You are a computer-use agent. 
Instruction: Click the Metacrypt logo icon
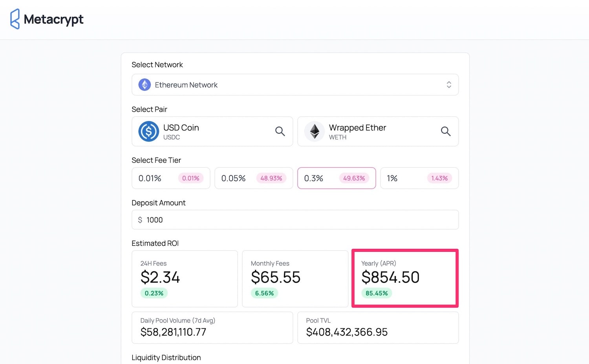[x=15, y=19]
